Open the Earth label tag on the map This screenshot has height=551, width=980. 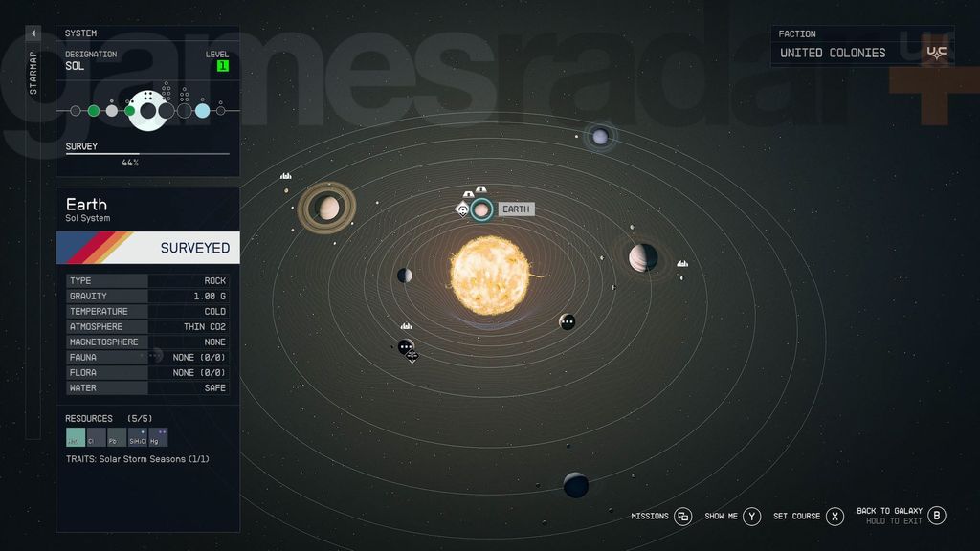click(x=517, y=209)
